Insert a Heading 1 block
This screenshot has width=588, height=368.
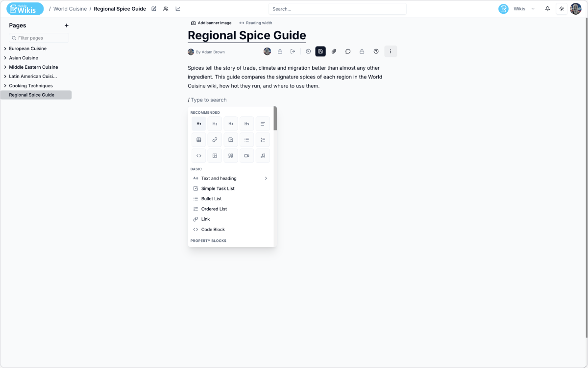point(199,124)
